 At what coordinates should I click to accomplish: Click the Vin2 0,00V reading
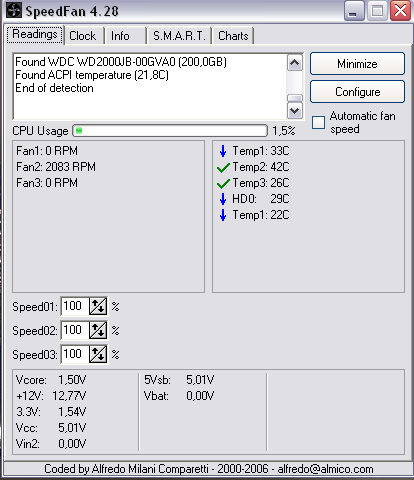[51, 444]
